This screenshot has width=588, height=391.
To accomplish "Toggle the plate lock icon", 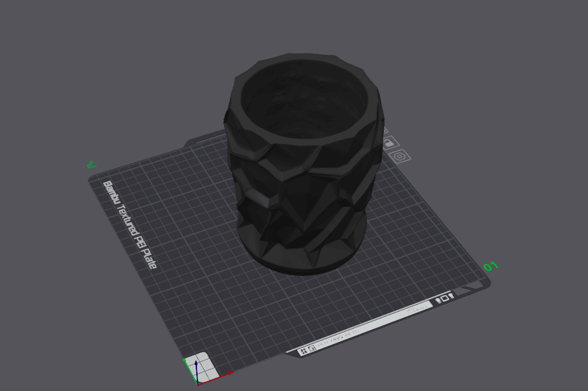I will [x=389, y=143].
